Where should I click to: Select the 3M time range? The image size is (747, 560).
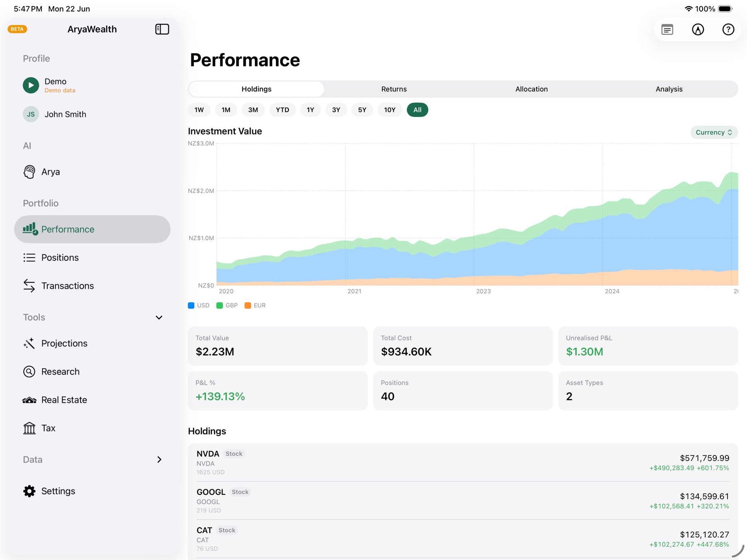click(253, 110)
